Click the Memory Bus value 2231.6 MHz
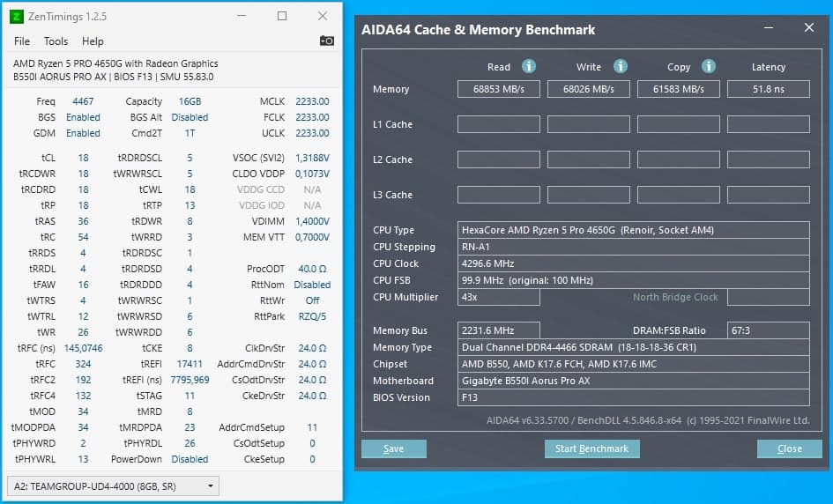 (x=499, y=330)
